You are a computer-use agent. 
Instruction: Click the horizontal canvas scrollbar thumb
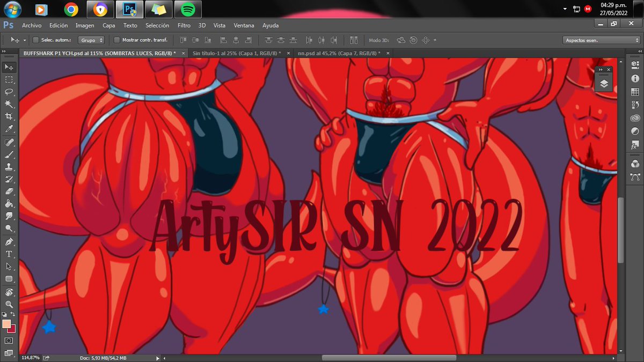[x=389, y=358]
